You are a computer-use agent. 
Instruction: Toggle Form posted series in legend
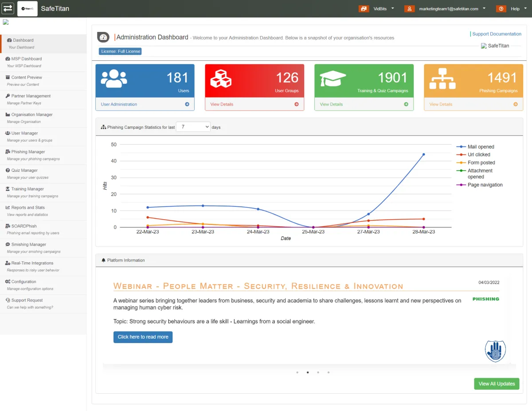481,163
